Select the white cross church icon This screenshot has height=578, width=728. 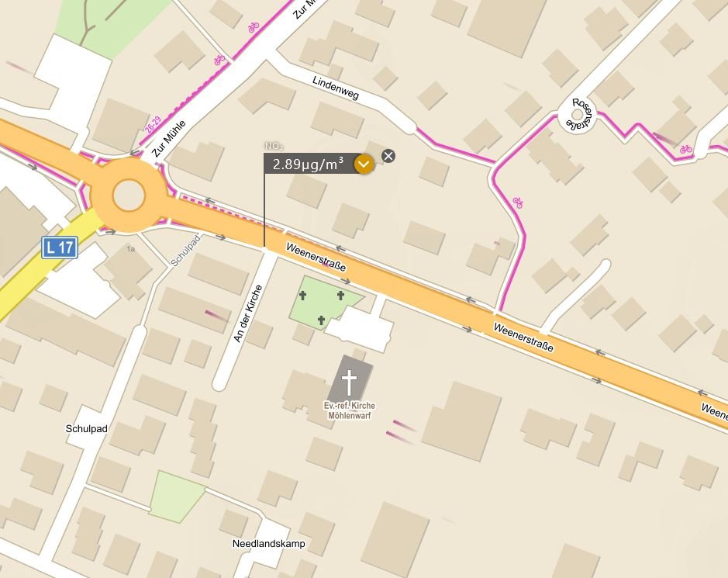pos(349,382)
